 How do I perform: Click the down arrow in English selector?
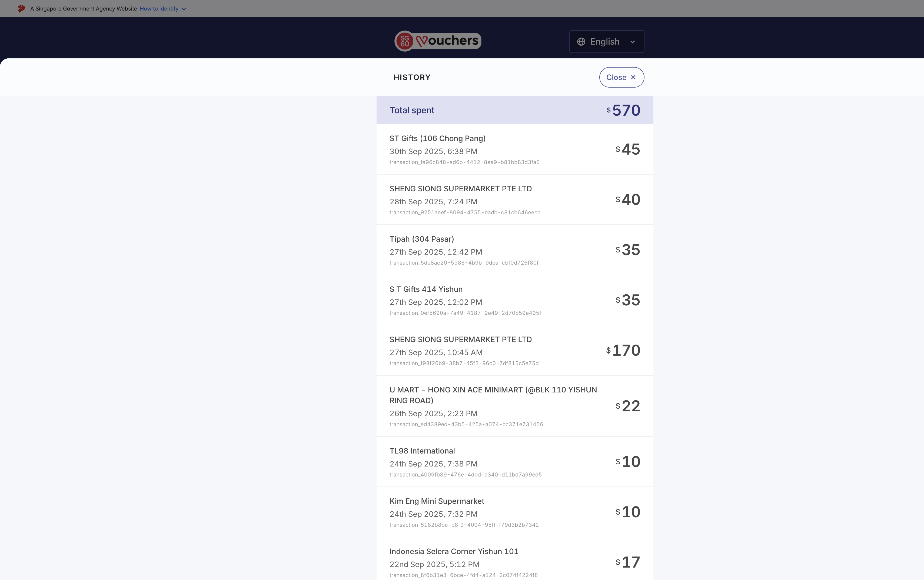click(633, 42)
